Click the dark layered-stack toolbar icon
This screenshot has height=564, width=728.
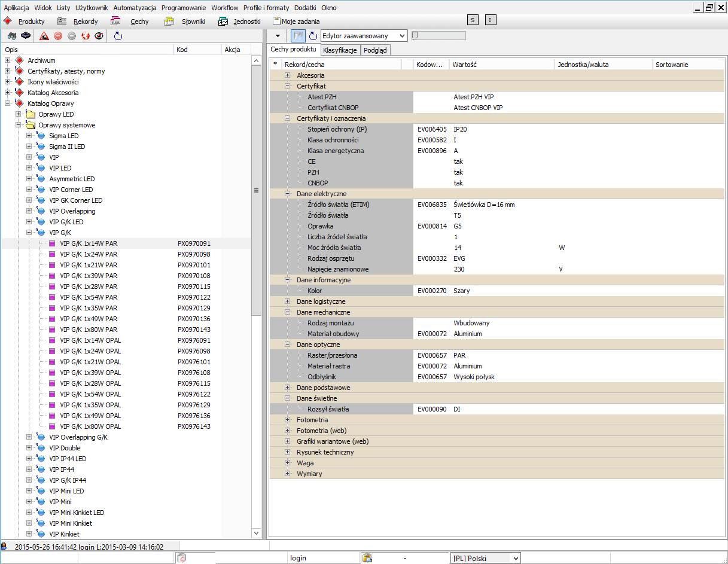pyautogui.click(x=25, y=36)
